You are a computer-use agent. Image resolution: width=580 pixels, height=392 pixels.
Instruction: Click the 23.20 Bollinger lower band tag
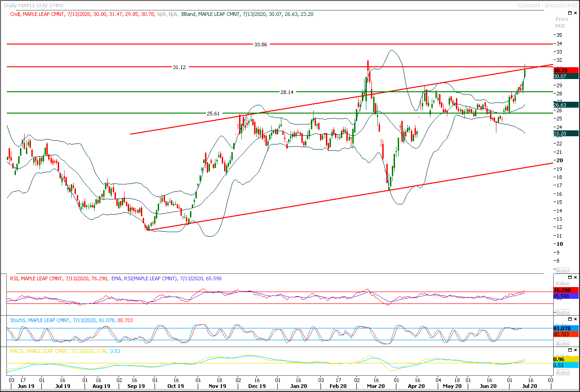[566, 134]
